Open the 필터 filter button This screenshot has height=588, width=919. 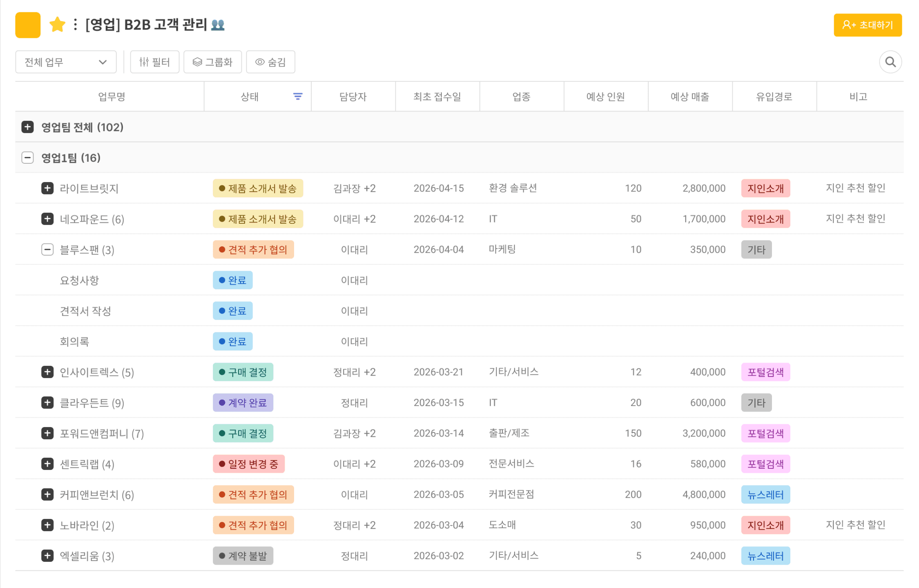[x=154, y=62]
